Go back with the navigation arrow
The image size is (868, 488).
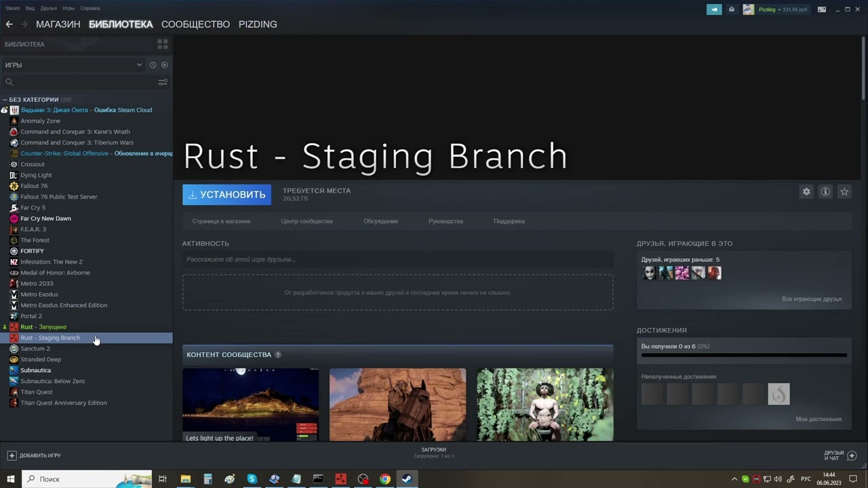[9, 24]
